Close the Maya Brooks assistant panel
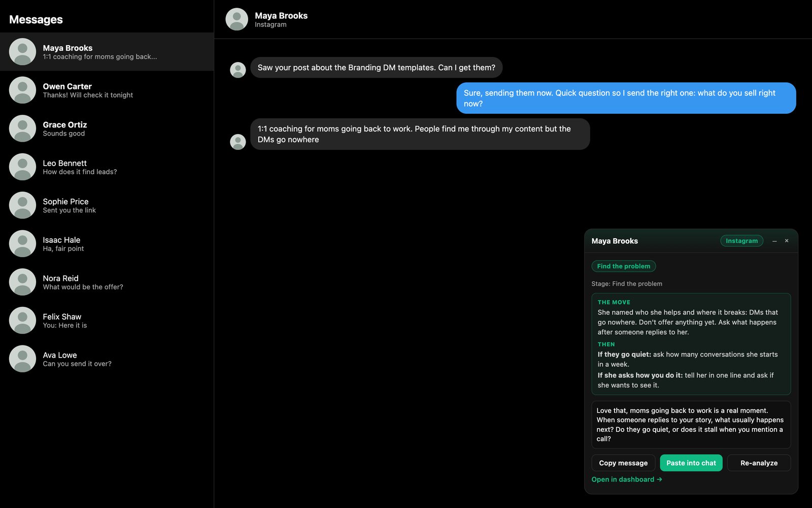Image resolution: width=812 pixels, height=508 pixels. 787,241
